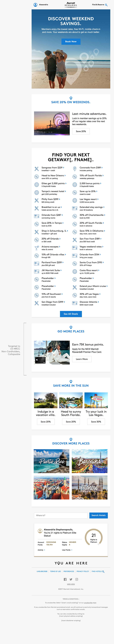Expand the Terms & Conditions section
Image resolution: width=114 pixels, height=644 pixels.
coord(71,599)
